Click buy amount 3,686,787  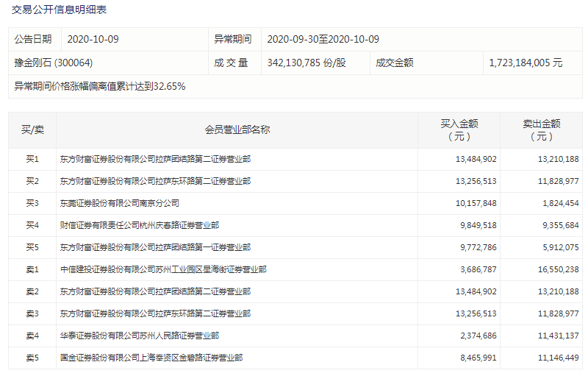pyautogui.click(x=478, y=269)
